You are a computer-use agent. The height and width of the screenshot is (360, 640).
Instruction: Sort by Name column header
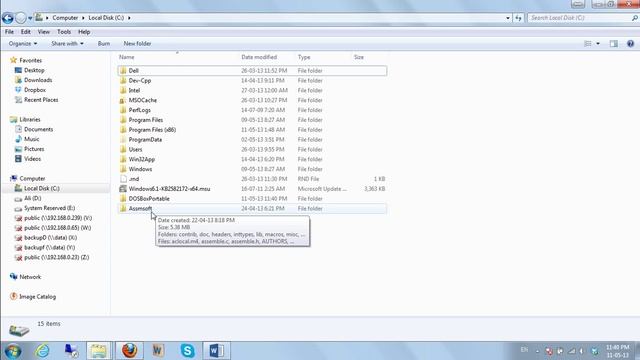[x=127, y=57]
